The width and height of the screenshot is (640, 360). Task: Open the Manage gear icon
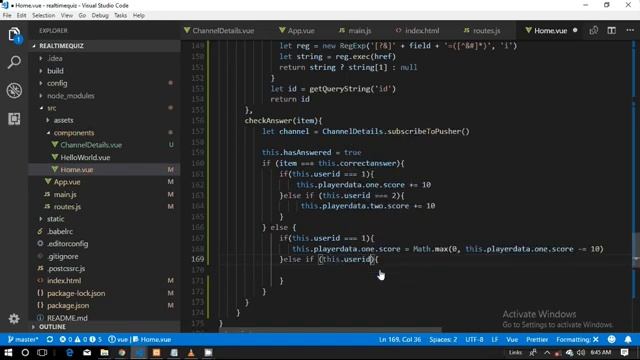click(x=14, y=318)
